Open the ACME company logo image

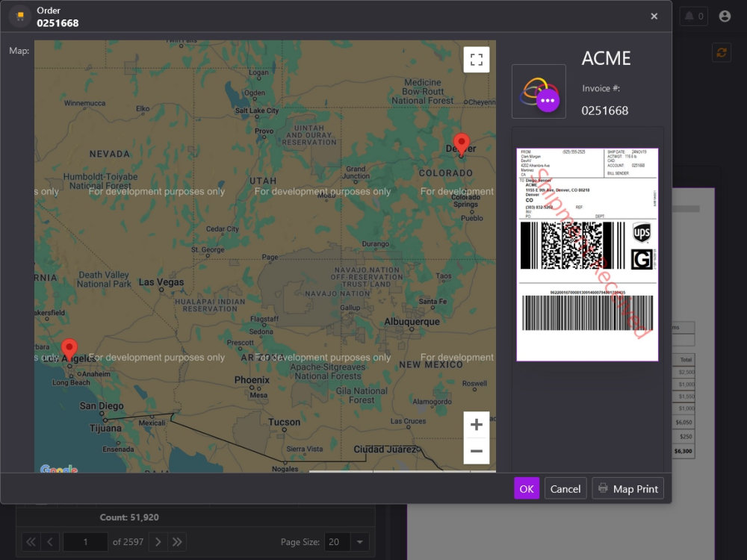pos(539,91)
